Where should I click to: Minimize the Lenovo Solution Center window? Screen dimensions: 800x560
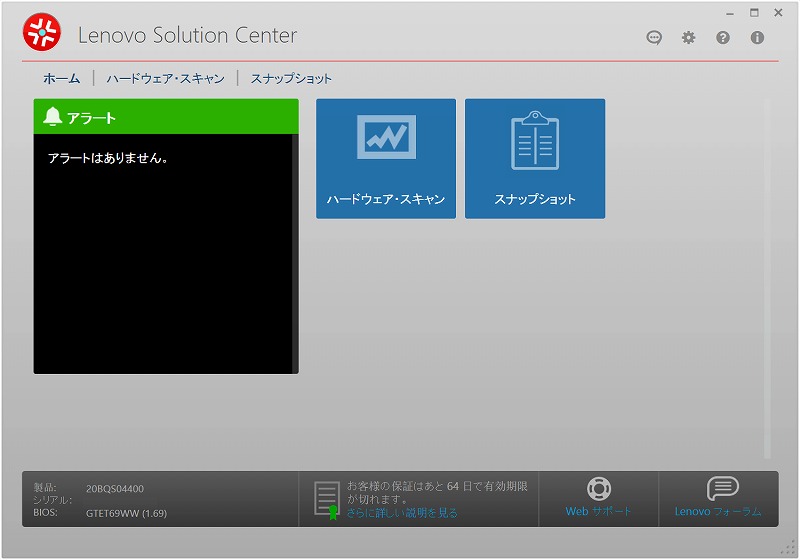(x=730, y=14)
